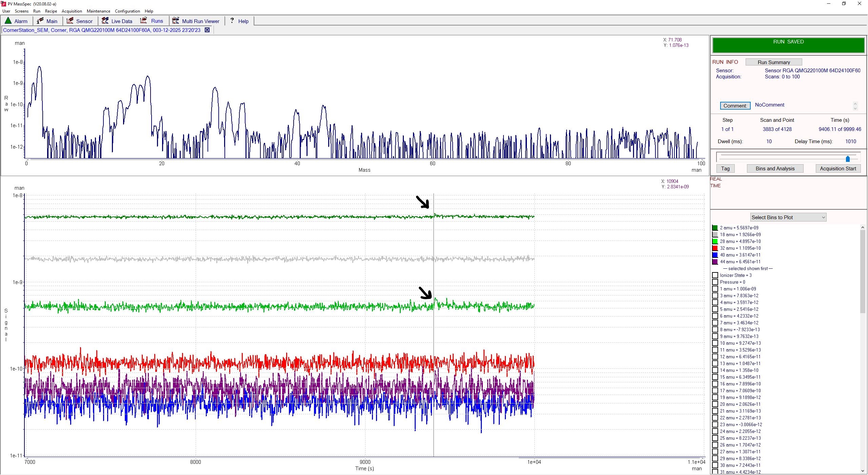
Task: Click the 32 amu red color swatch
Action: (x=715, y=248)
